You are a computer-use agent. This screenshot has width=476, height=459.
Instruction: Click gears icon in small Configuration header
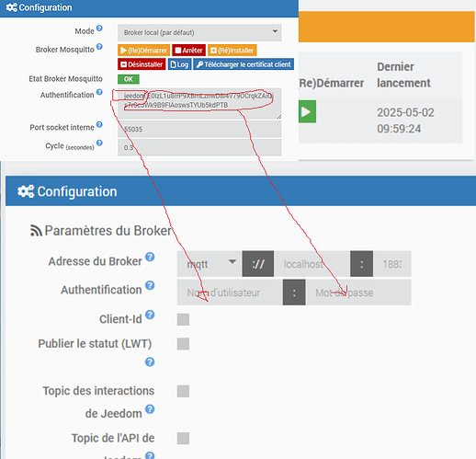[12, 7]
